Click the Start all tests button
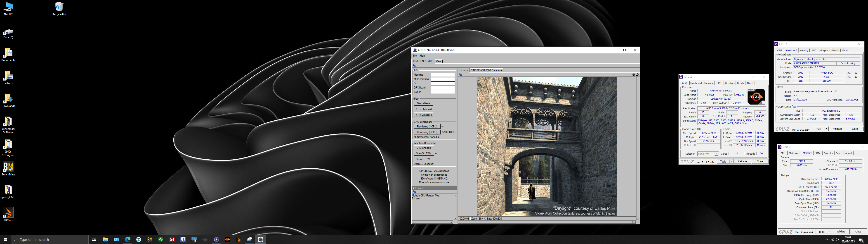Screen dimensions: 868x244 (x=423, y=104)
